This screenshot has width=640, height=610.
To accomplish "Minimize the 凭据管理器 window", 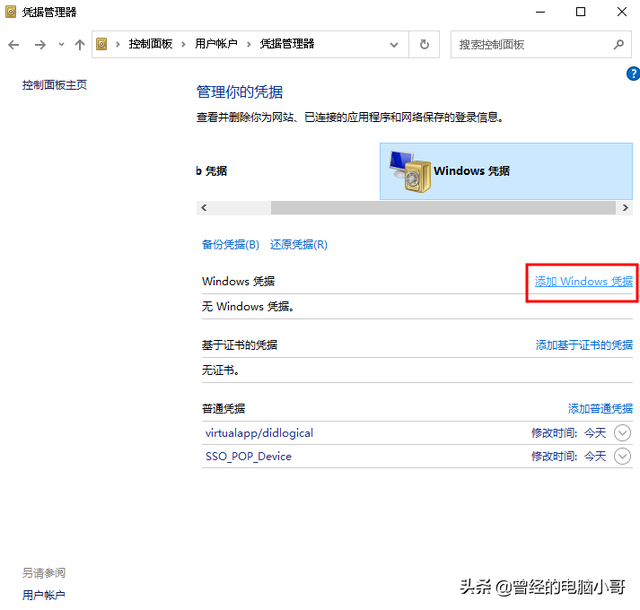I will [x=540, y=12].
